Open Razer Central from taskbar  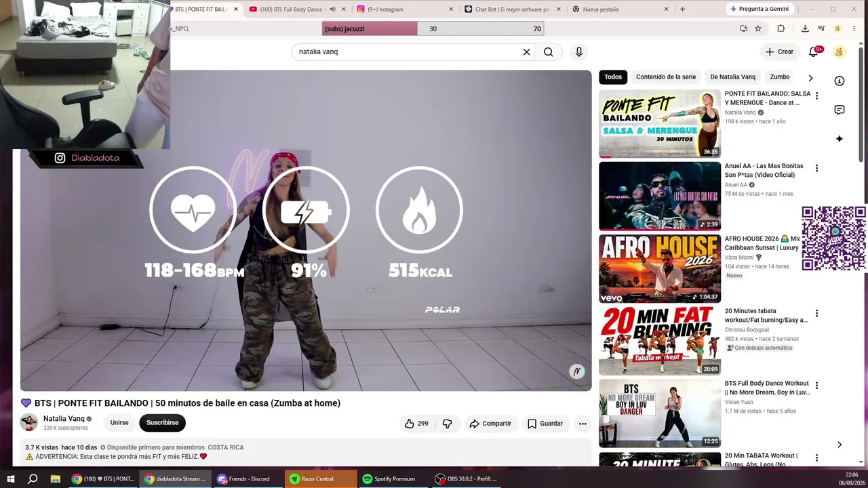pyautogui.click(x=320, y=479)
